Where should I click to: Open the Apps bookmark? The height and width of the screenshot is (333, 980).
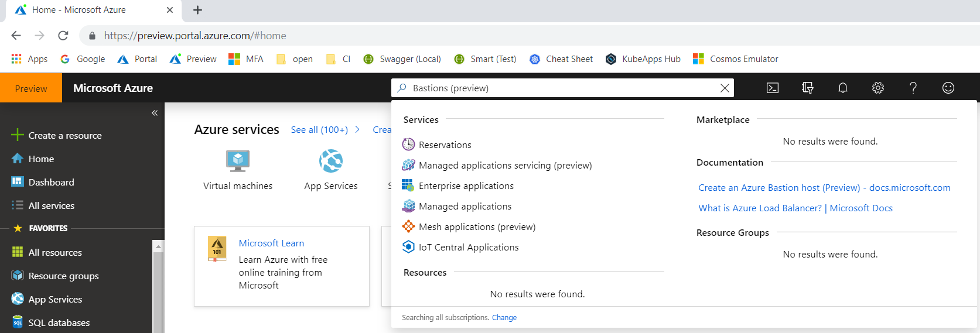pos(29,59)
